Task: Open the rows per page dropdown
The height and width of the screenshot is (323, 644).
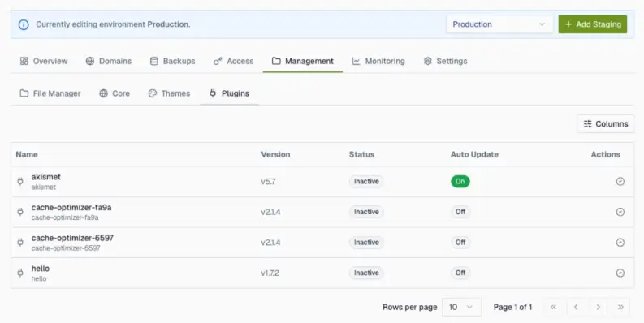Action: [461, 307]
